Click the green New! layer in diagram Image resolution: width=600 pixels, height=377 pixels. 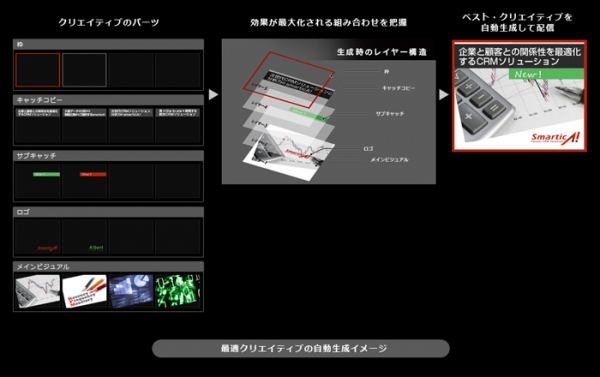click(x=309, y=114)
